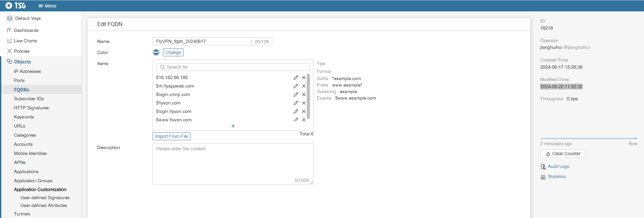Delete the $flyvpn.com item
This screenshot has width=644, height=218.
(x=304, y=103)
